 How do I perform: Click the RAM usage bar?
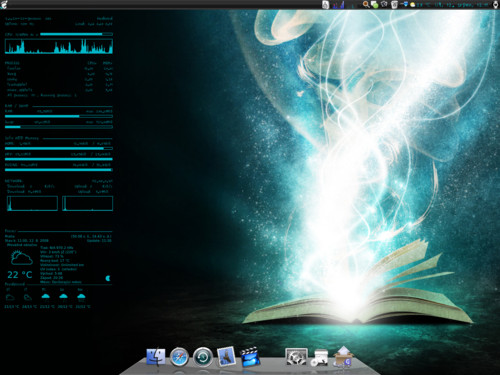coord(59,116)
